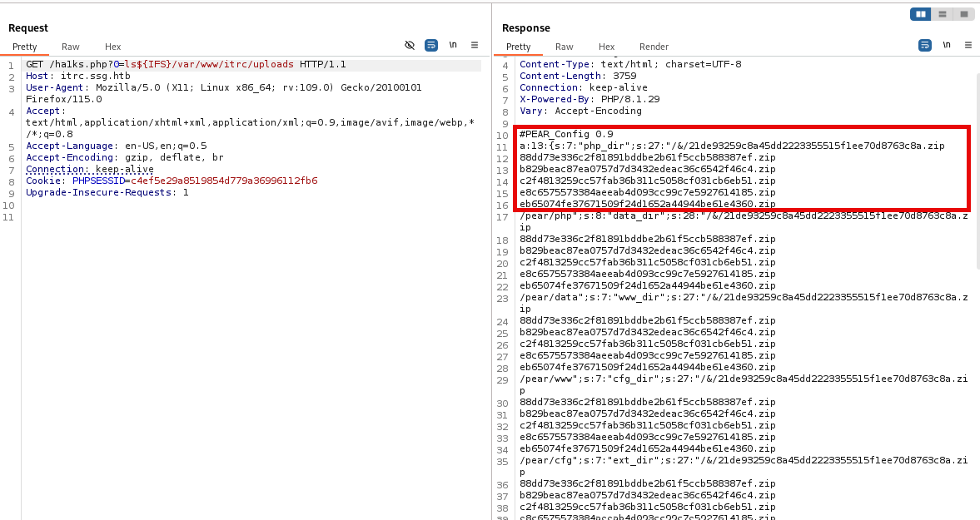Click the Request panel title
Image resolution: width=980 pixels, height=520 pixels.
coord(28,28)
